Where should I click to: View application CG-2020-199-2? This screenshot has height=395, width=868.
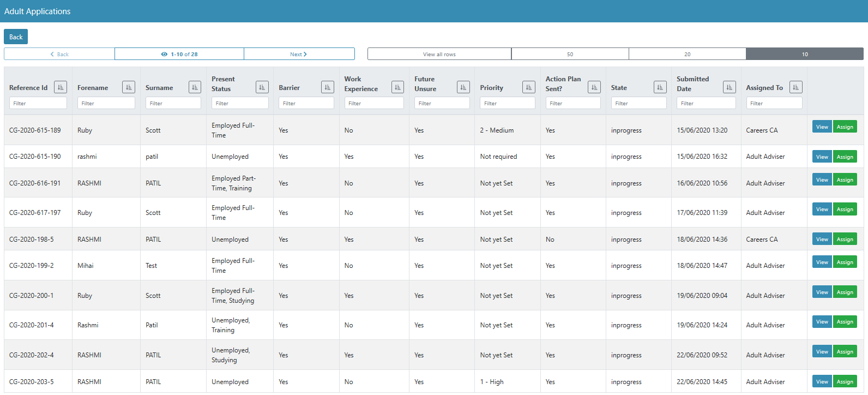pyautogui.click(x=822, y=262)
